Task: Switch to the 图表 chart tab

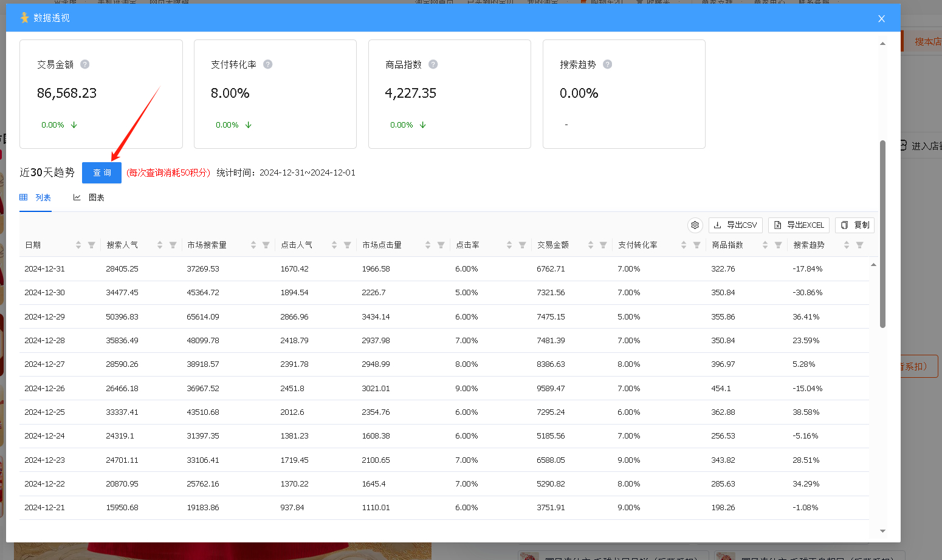Action: click(x=89, y=198)
